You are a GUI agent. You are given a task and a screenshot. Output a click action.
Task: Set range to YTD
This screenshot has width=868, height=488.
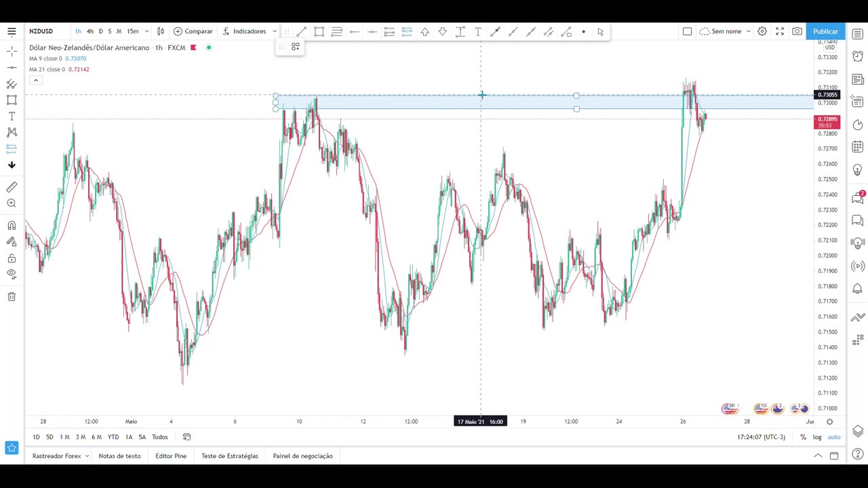pos(113,437)
